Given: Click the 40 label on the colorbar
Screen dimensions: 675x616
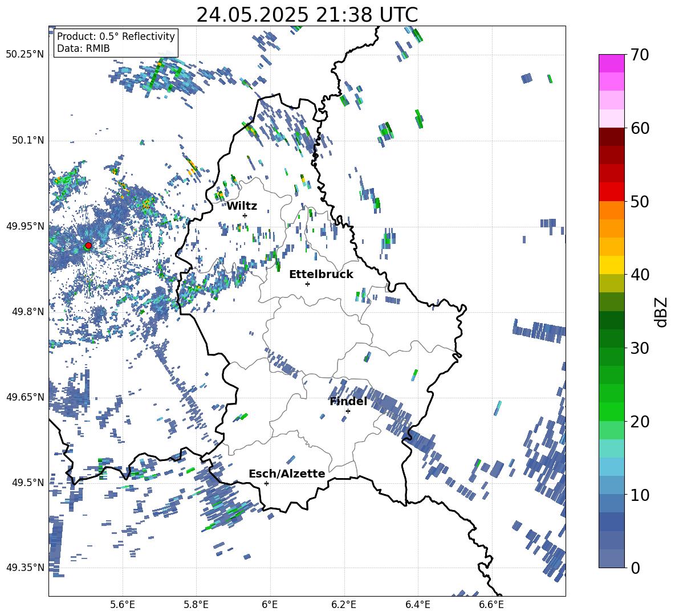Looking at the screenshot, I should tap(640, 275).
